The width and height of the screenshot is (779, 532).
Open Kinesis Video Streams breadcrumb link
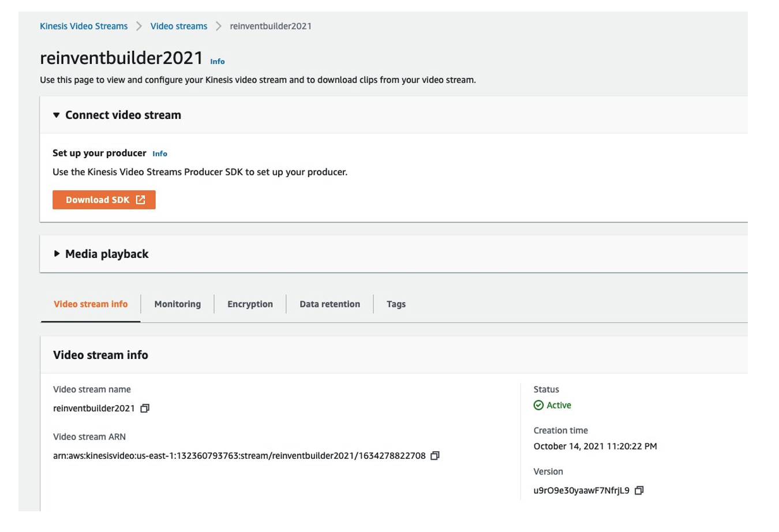84,26
